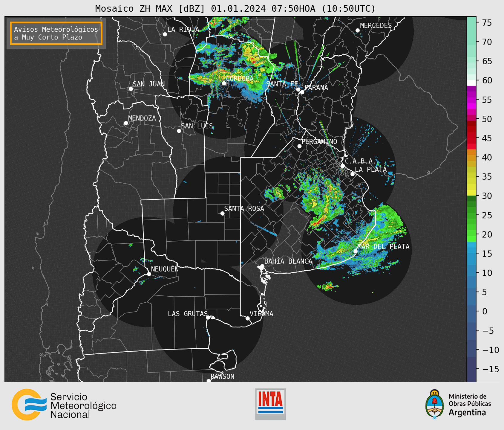
Task: Click the RAWSON city marker
Action: click(209, 381)
